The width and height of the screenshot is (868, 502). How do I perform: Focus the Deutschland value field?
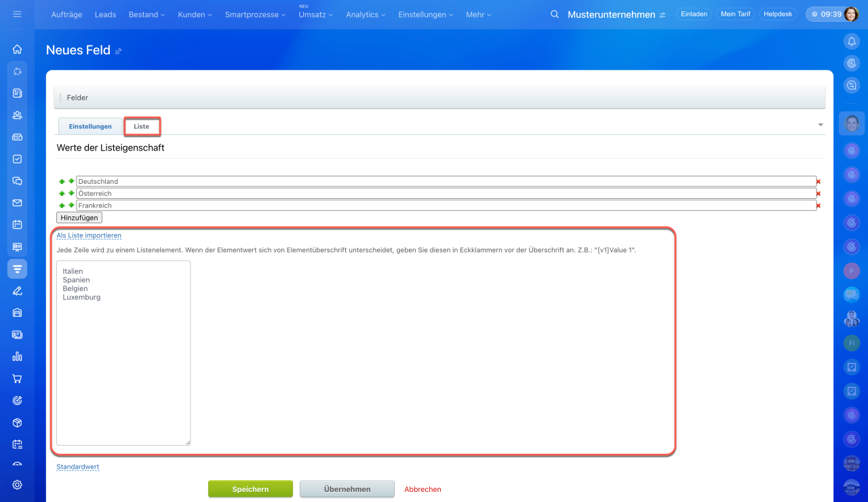pos(446,181)
